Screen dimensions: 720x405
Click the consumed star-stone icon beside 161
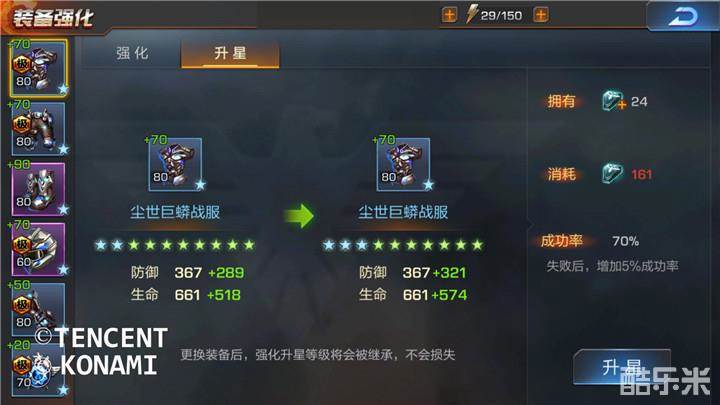(613, 174)
